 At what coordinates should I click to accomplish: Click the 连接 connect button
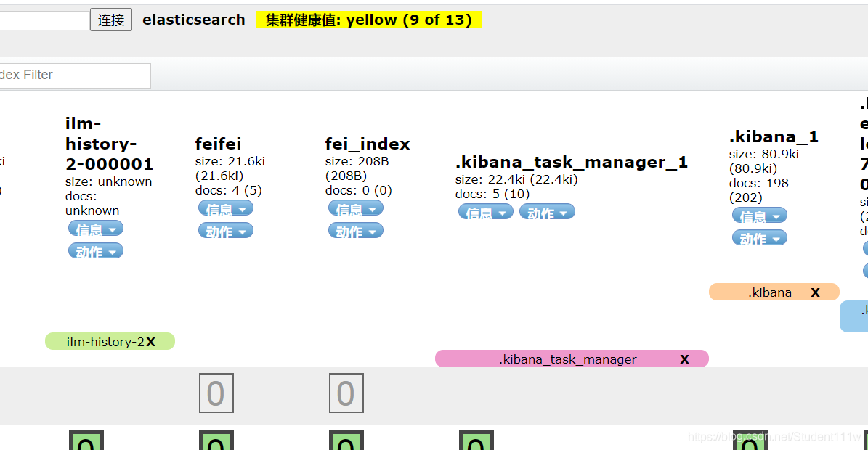110,20
